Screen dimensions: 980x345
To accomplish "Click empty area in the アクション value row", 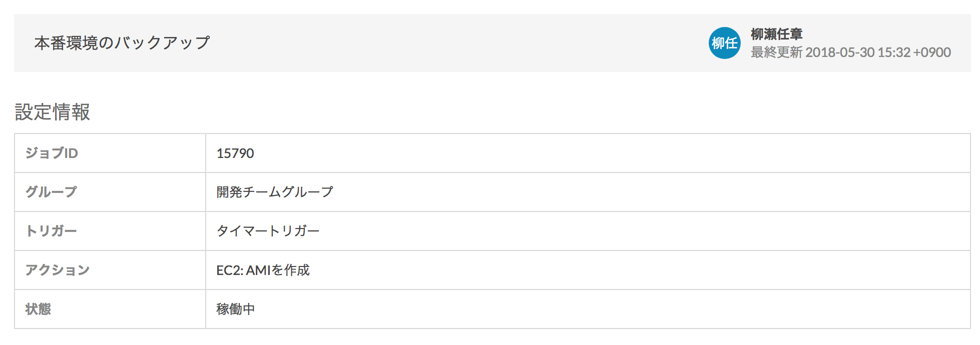I will click(x=626, y=270).
